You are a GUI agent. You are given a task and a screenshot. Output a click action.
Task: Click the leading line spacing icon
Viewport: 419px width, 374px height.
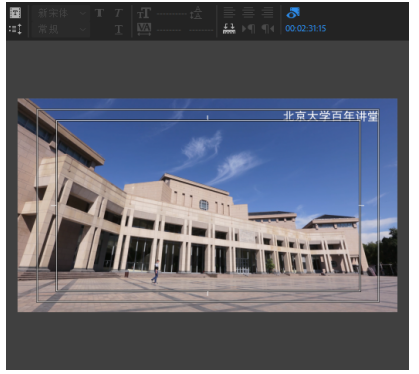pyautogui.click(x=196, y=13)
